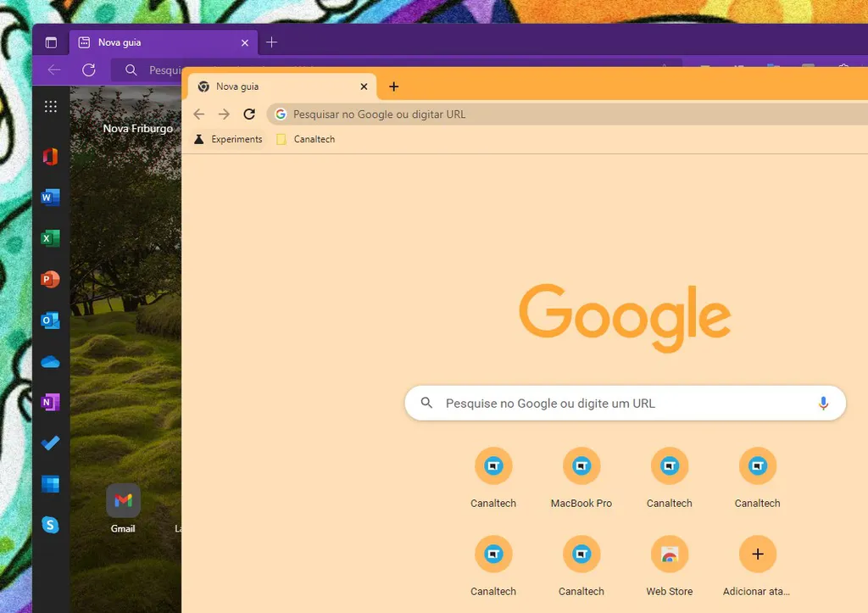
Task: Open OneDrive from the sidebar
Action: coord(50,361)
